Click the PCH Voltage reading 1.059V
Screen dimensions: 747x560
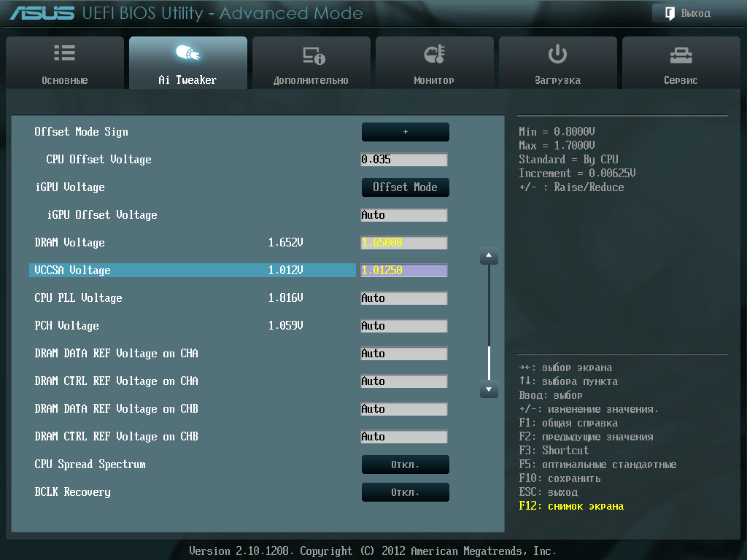[x=285, y=326]
